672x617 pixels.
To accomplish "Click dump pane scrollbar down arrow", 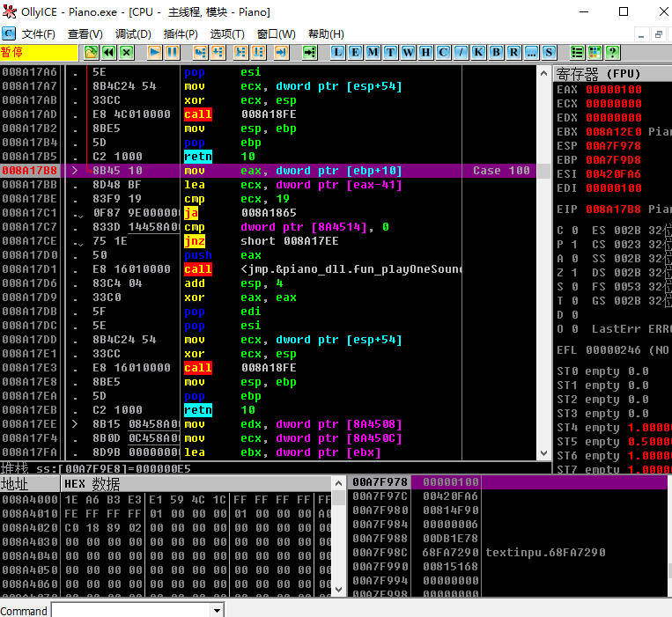I will [338, 590].
